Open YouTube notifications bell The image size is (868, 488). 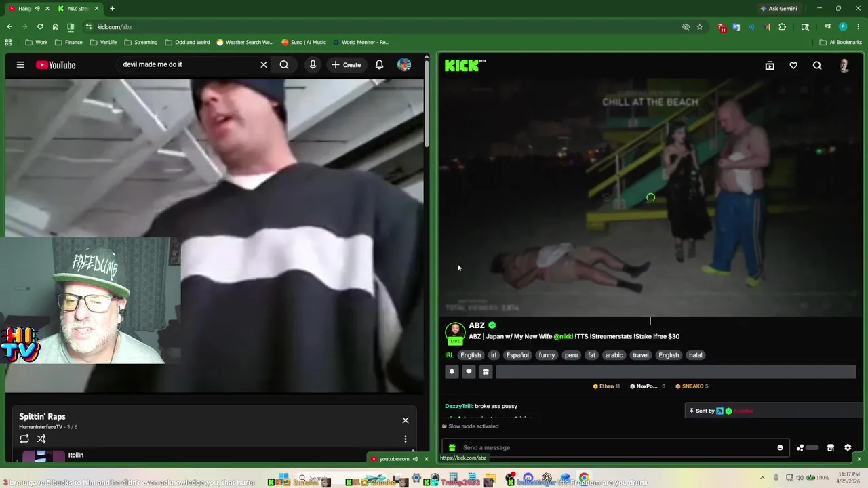click(x=379, y=65)
